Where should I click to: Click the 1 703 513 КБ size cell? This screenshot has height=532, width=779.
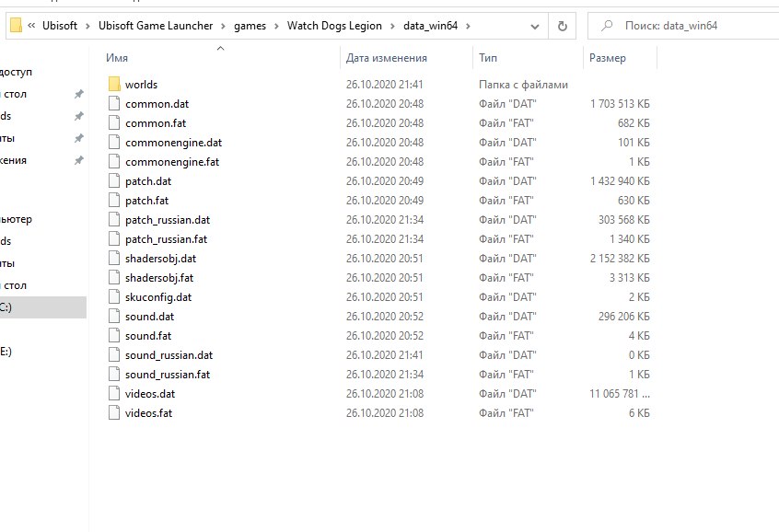[x=620, y=104]
